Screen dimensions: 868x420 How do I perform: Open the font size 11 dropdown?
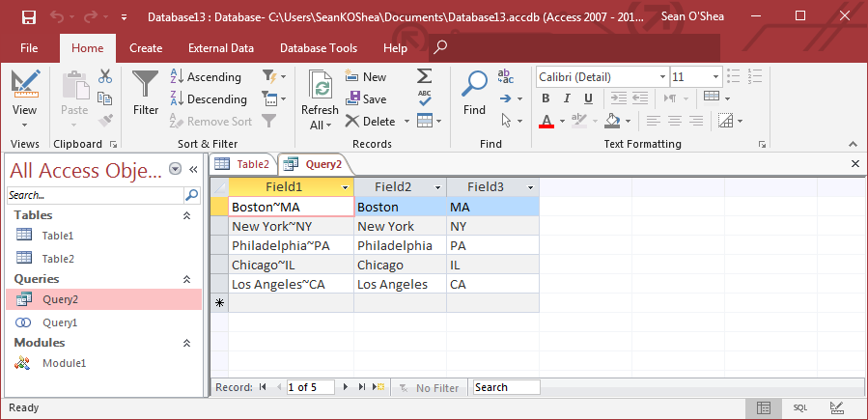tap(715, 77)
